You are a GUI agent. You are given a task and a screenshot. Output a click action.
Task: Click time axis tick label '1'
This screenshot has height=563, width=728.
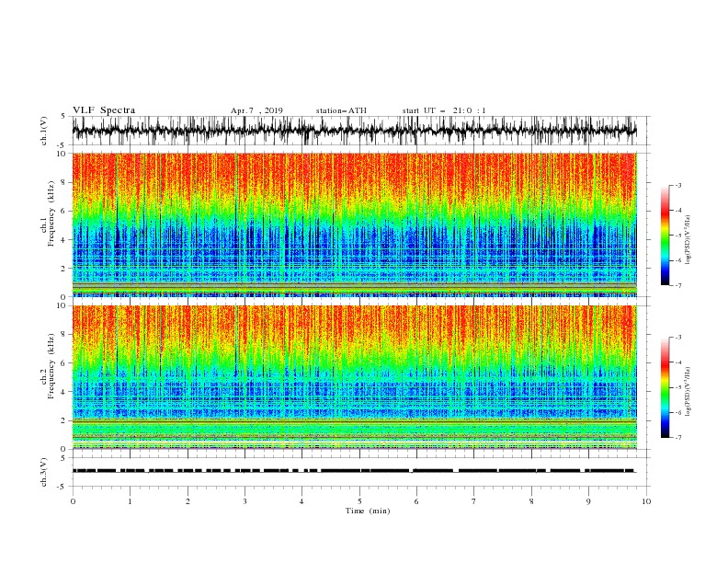point(130,501)
